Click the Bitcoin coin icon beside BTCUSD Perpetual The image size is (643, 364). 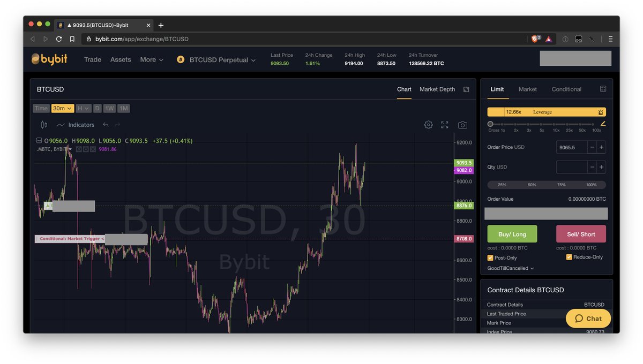click(181, 59)
